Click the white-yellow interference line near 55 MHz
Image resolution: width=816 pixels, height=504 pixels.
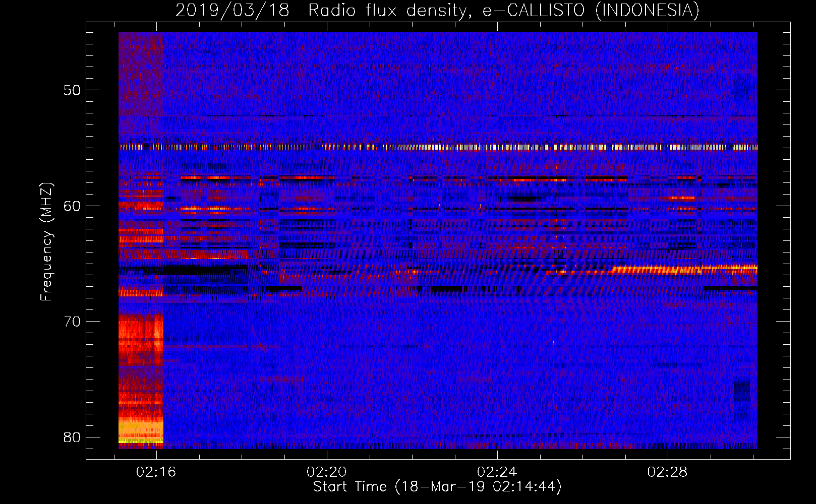click(438, 147)
